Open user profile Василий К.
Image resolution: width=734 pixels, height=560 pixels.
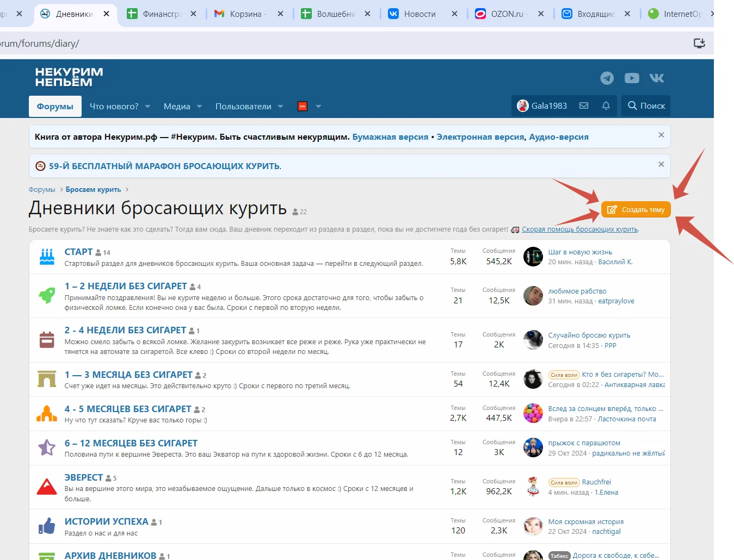tap(615, 262)
